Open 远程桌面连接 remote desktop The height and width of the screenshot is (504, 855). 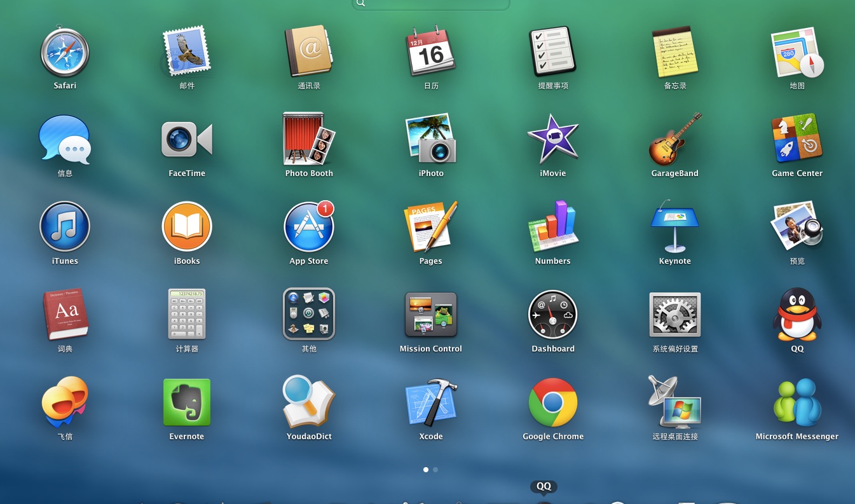tap(675, 402)
